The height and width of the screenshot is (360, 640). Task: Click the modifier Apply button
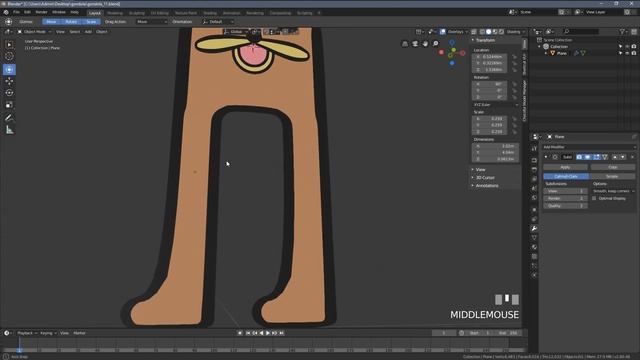(565, 167)
